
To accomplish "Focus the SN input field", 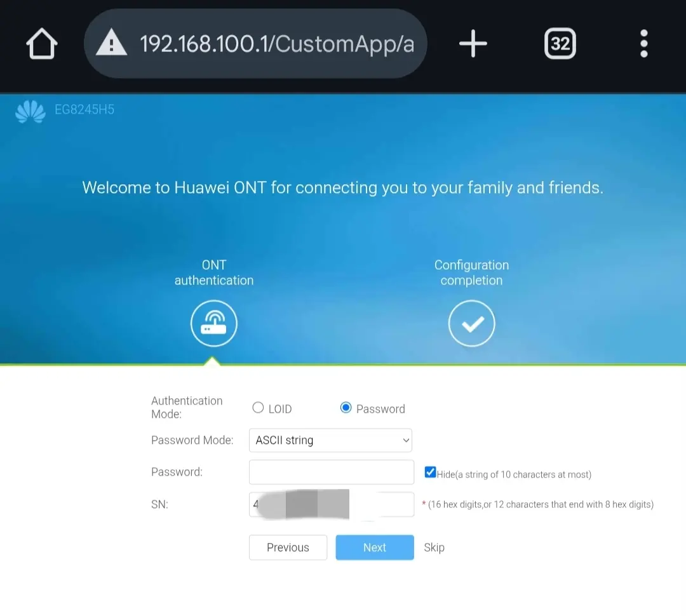I will pos(331,504).
